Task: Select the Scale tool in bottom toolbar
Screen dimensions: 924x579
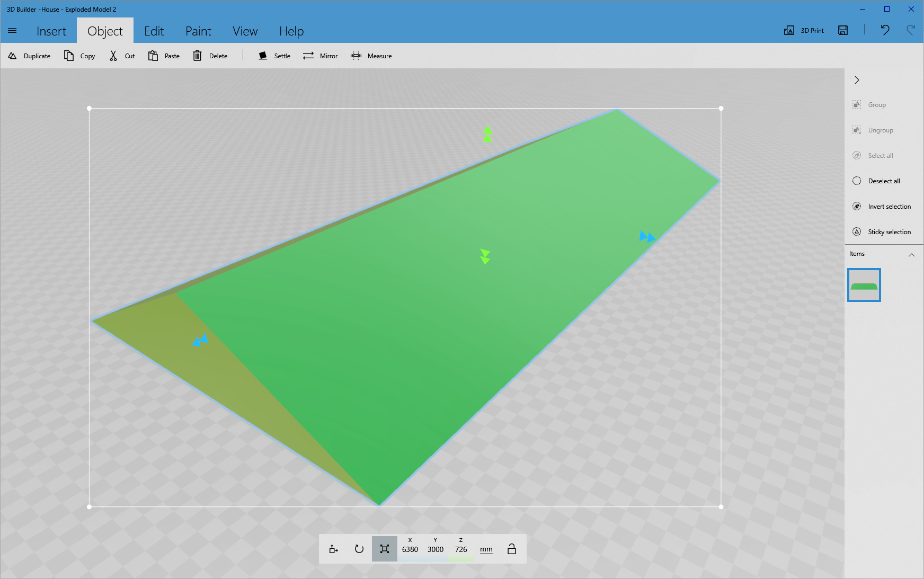Action: coord(385,549)
